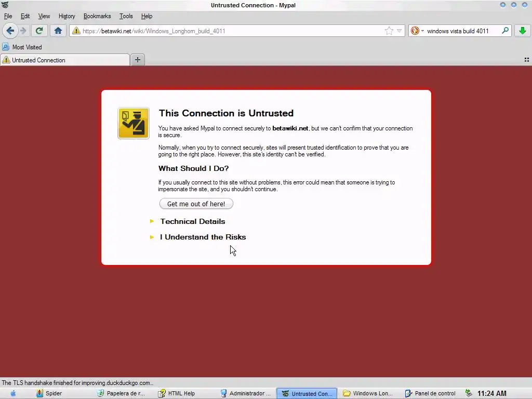Click the What Should I Do? heading
The width and height of the screenshot is (532, 399).
[x=193, y=168]
